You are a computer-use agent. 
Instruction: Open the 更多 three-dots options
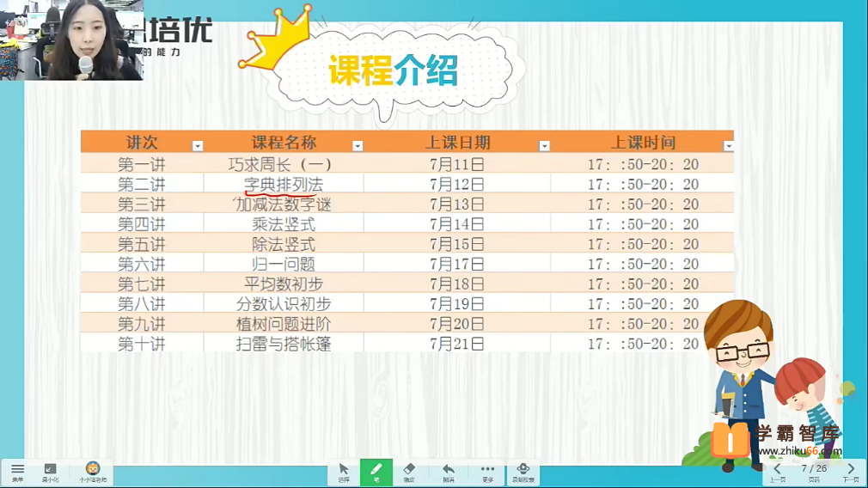pos(487,473)
